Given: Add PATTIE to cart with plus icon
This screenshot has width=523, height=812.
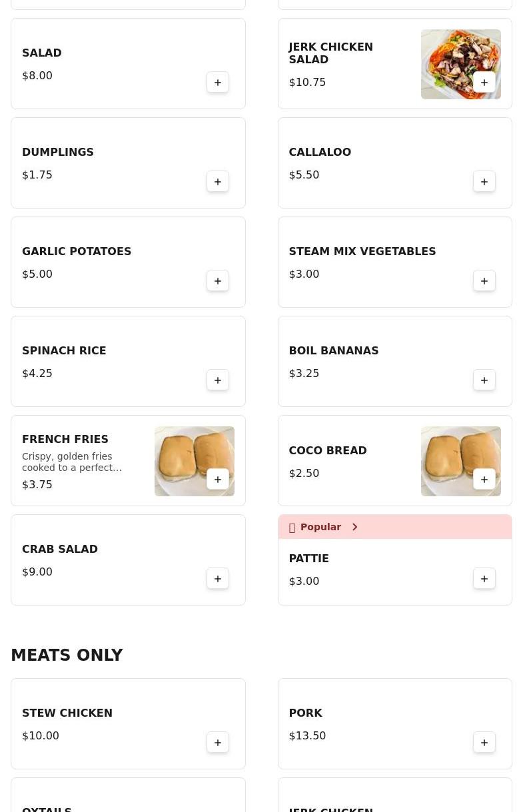Looking at the screenshot, I should [484, 579].
